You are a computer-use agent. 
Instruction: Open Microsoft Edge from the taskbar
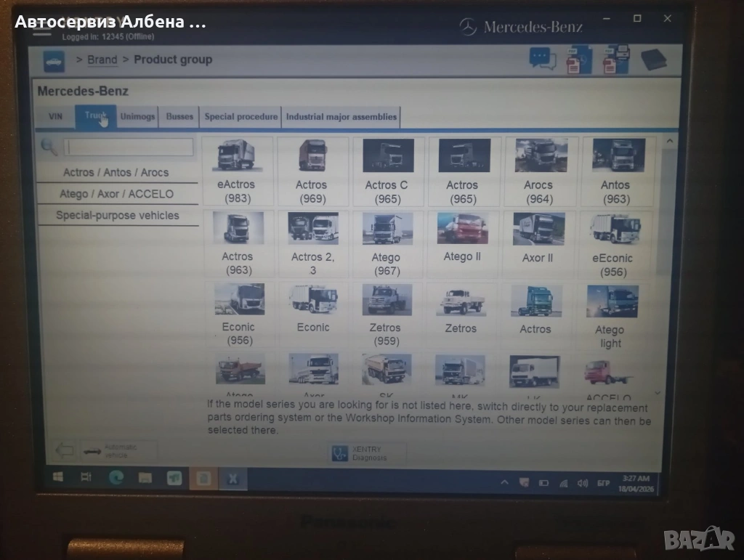116,477
